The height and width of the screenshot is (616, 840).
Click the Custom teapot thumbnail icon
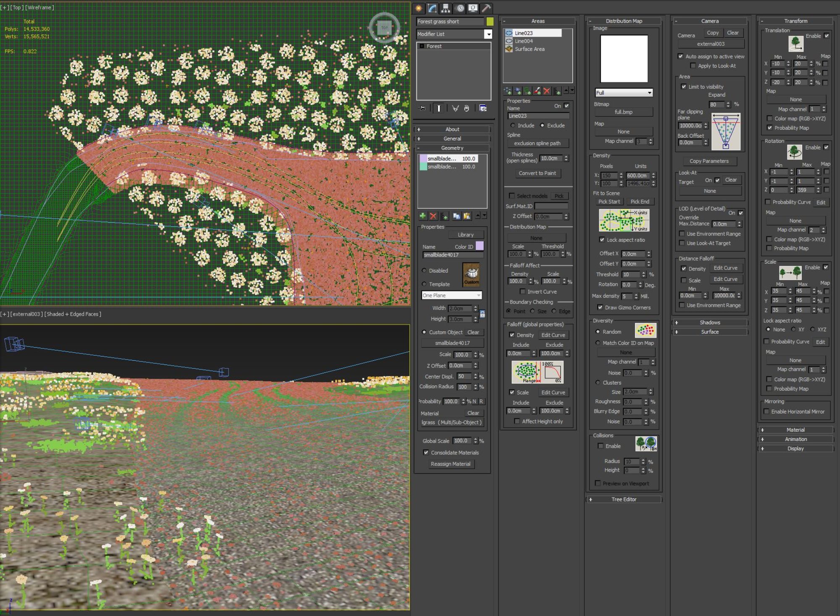pos(471,275)
